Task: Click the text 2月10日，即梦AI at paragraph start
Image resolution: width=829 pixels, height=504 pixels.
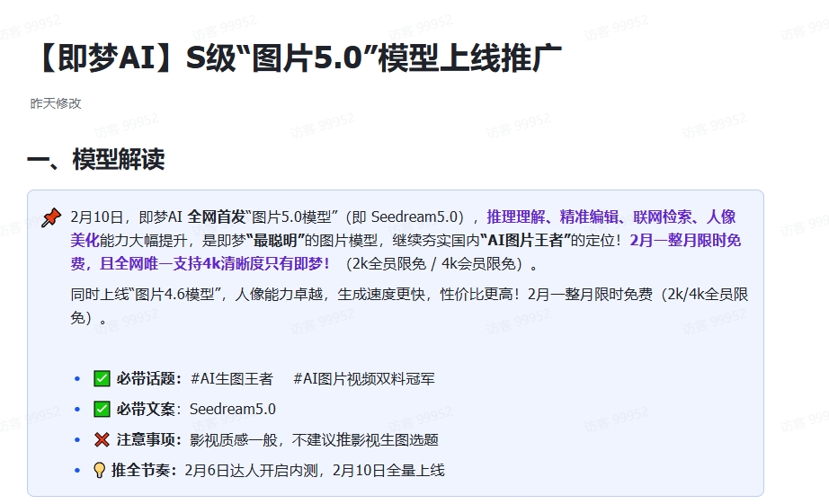Action: point(127,217)
